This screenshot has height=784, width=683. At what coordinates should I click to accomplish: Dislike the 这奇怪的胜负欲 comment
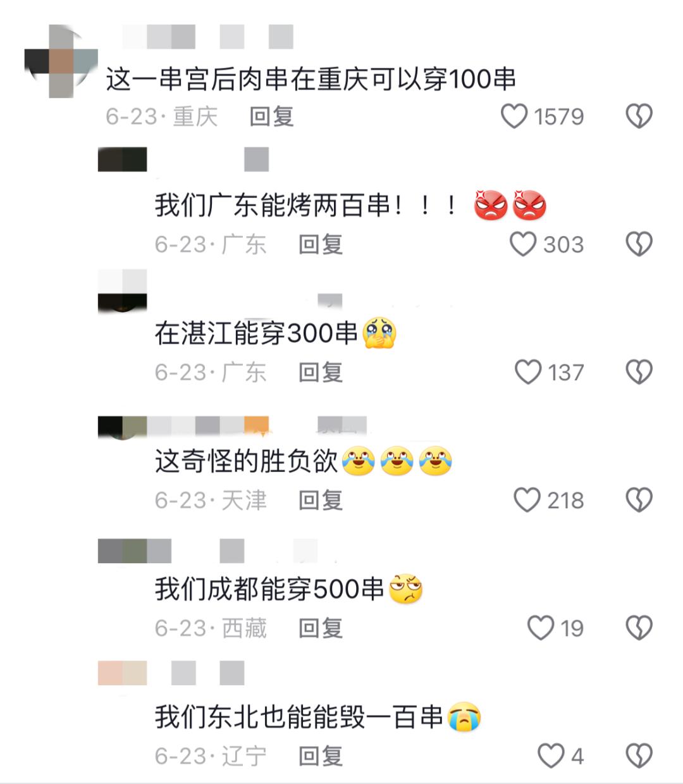639,501
